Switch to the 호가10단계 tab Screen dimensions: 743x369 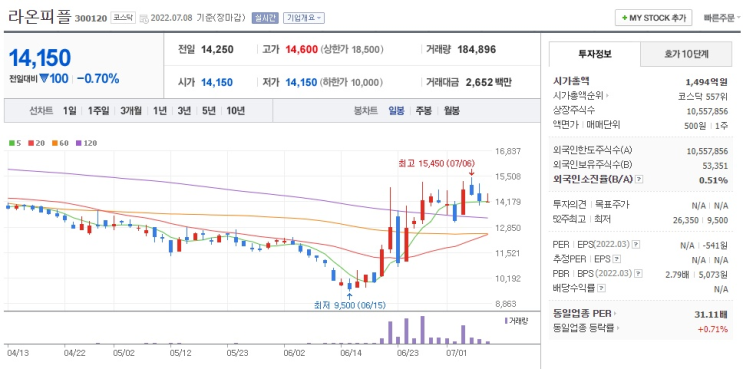[x=686, y=54]
